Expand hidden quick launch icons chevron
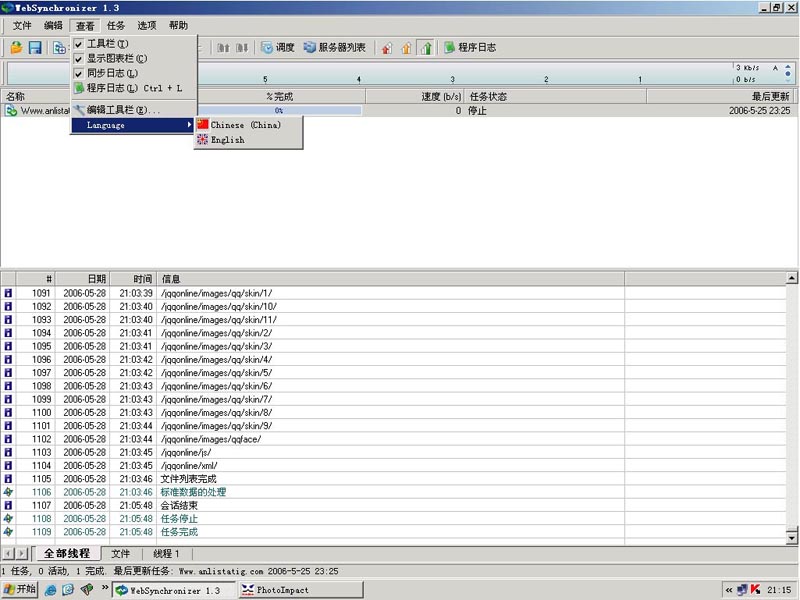The height and width of the screenshot is (600, 800). point(105,588)
